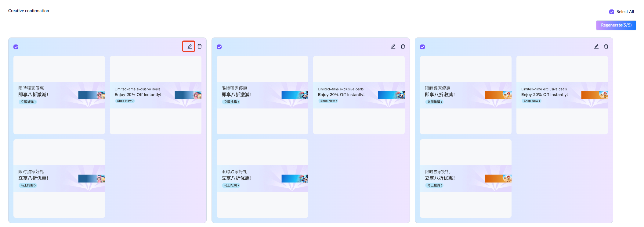The width and height of the screenshot is (644, 227).
Task: Uncheck the first creative group checkbox
Action: tap(16, 47)
